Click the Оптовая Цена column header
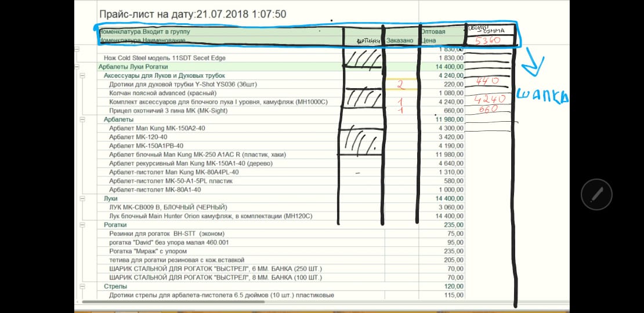This screenshot has width=644, height=313. 442,36
